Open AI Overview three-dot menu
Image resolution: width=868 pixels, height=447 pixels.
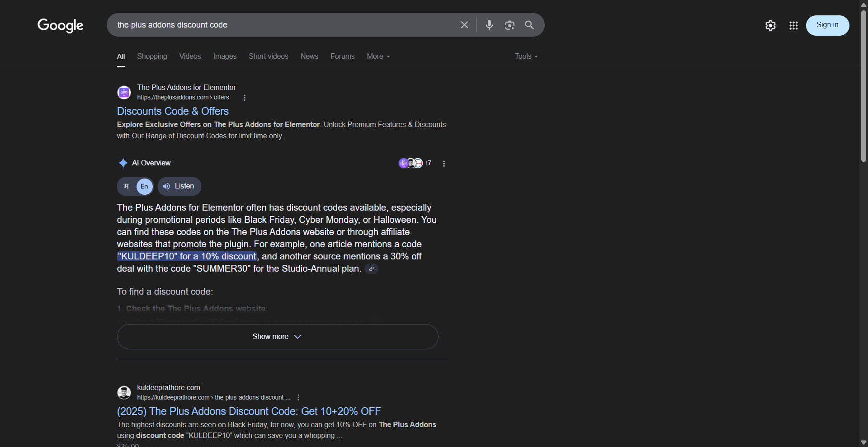[444, 164]
